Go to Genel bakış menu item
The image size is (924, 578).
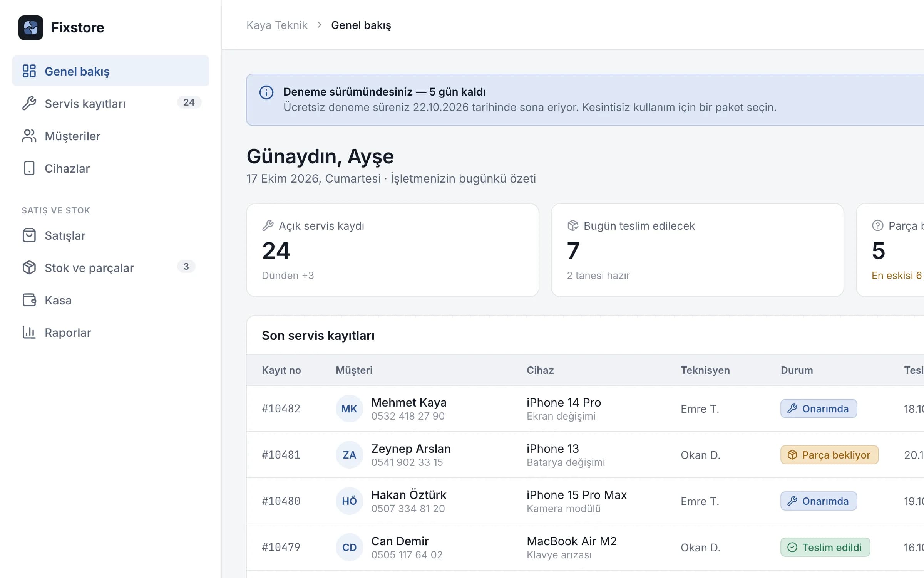click(x=111, y=71)
